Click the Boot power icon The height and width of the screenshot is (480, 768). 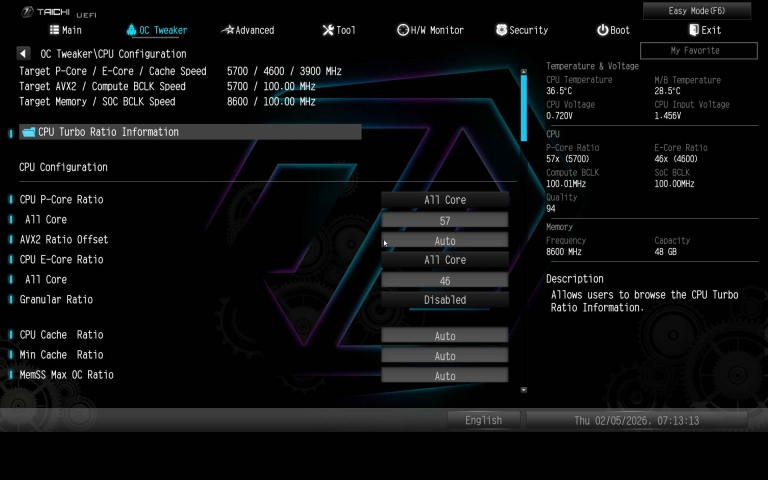click(x=602, y=30)
